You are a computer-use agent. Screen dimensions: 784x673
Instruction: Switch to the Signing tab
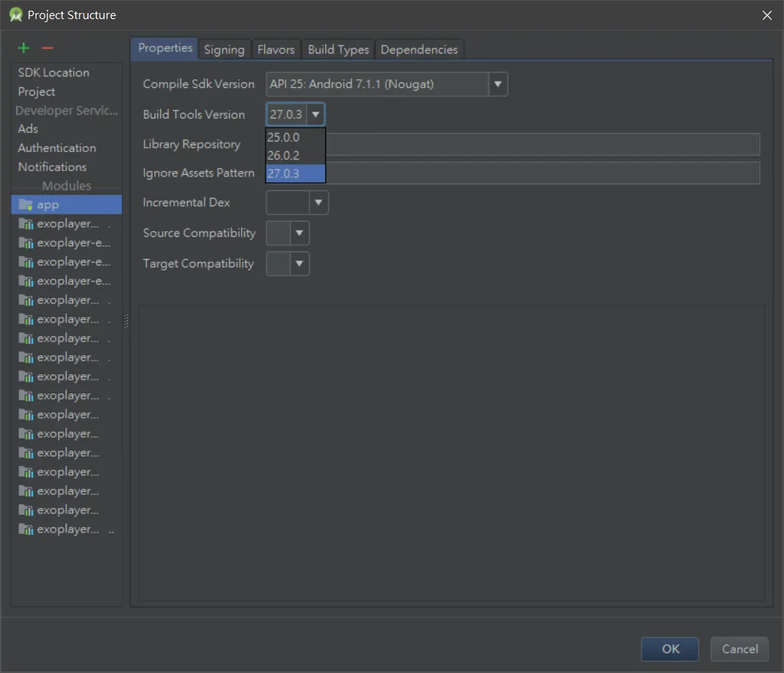click(224, 50)
